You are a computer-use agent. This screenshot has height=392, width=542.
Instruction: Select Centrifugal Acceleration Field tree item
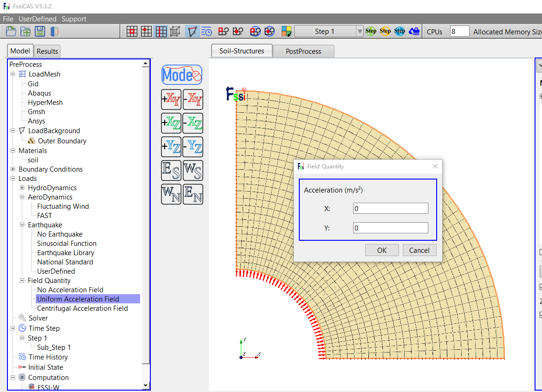click(x=82, y=308)
